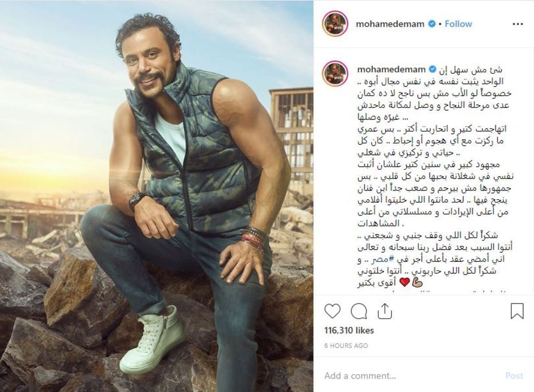This screenshot has height=392, width=534.
Task: Open mohamedemam profile from header username
Action: point(390,24)
